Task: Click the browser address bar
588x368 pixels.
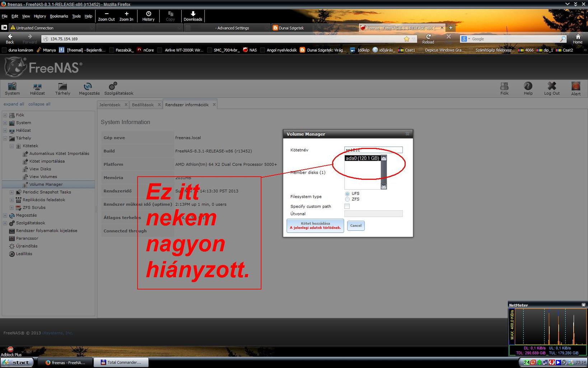Action: tap(225, 39)
